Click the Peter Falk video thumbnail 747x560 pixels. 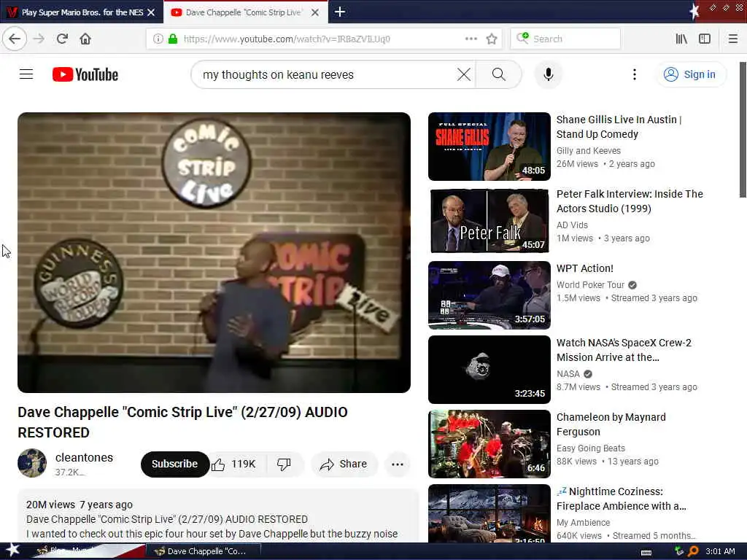tap(489, 221)
